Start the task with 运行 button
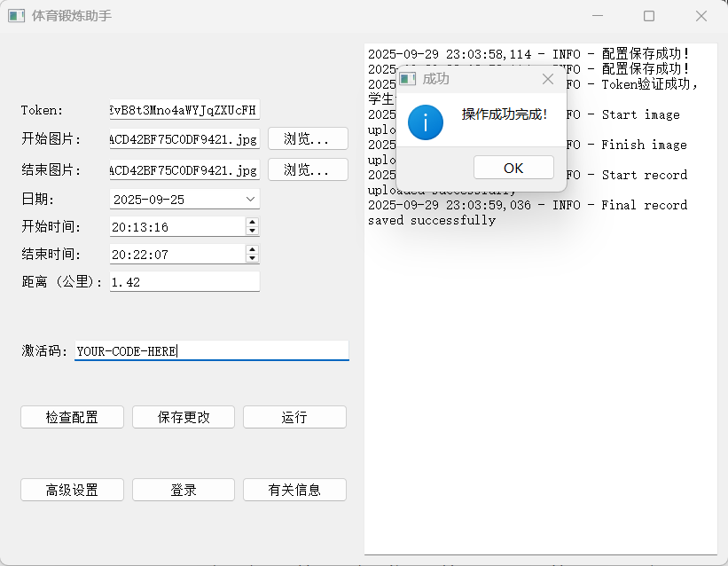Viewport: 728px width, 566px height. (294, 417)
